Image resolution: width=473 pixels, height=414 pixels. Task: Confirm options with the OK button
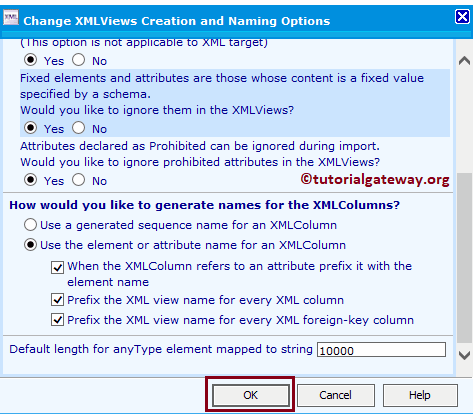click(251, 395)
